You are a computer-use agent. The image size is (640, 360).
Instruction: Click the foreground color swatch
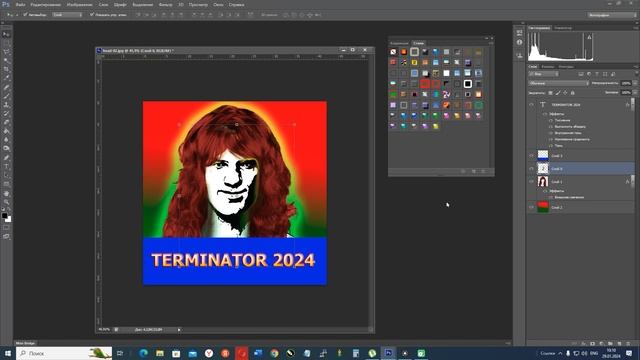tap(4, 216)
